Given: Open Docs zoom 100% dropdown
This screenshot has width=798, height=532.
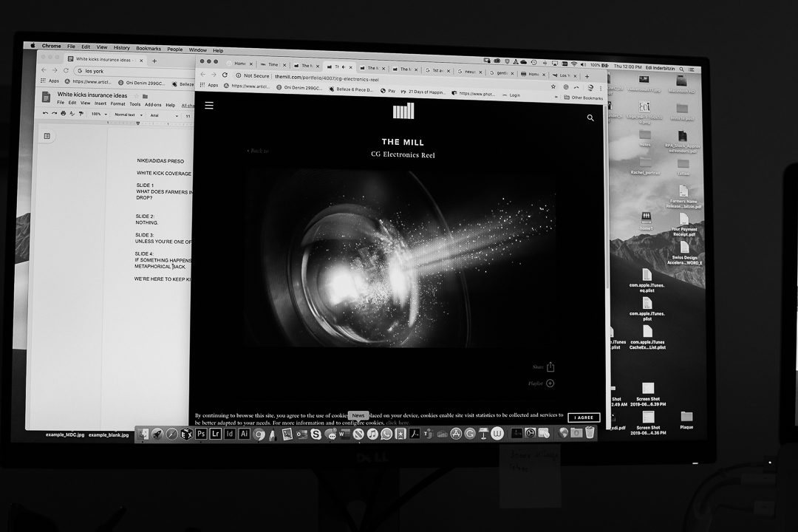Looking at the screenshot, I should [x=99, y=114].
